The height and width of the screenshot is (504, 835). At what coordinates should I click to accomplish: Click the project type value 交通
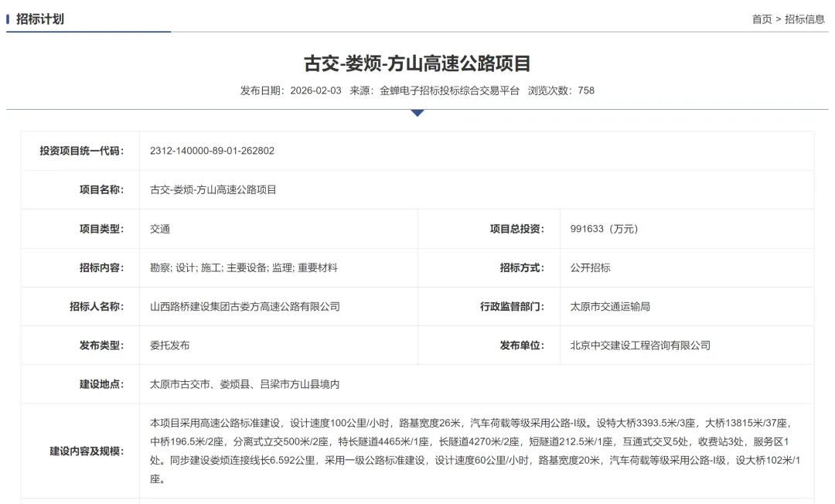pyautogui.click(x=160, y=229)
